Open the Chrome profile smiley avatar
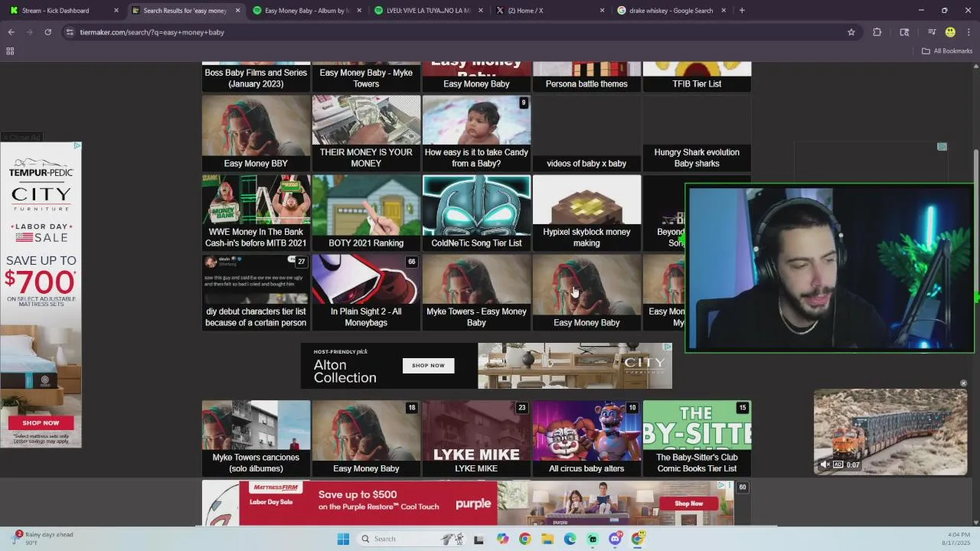 click(950, 32)
